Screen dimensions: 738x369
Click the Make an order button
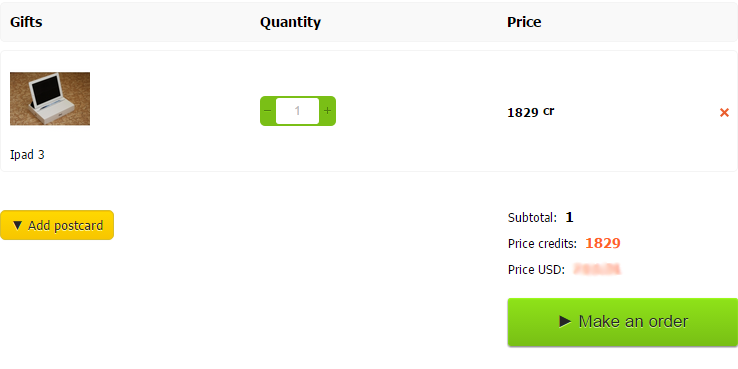[x=623, y=322]
